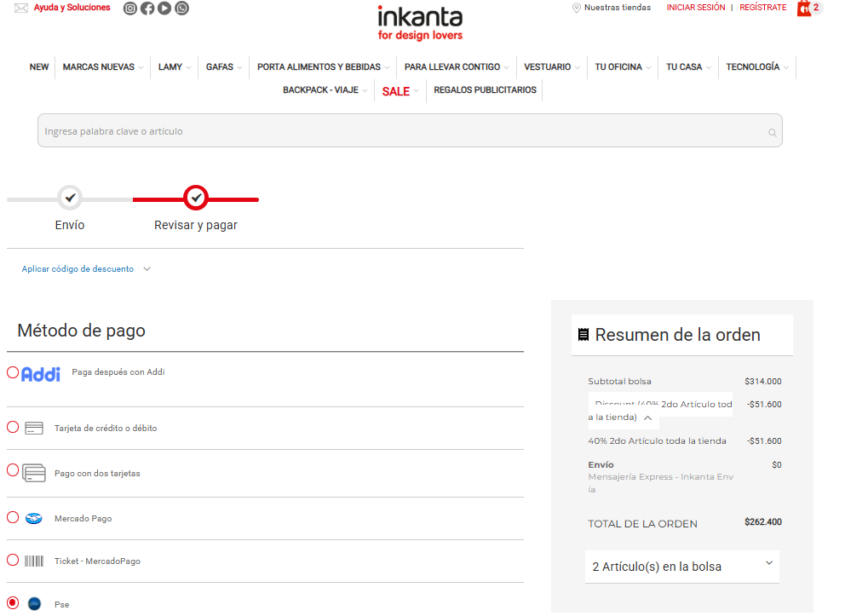Open PARA LLEVAR CONTIGO dropdown menu
Screen dimensions: 845x616
pyautogui.click(x=457, y=66)
